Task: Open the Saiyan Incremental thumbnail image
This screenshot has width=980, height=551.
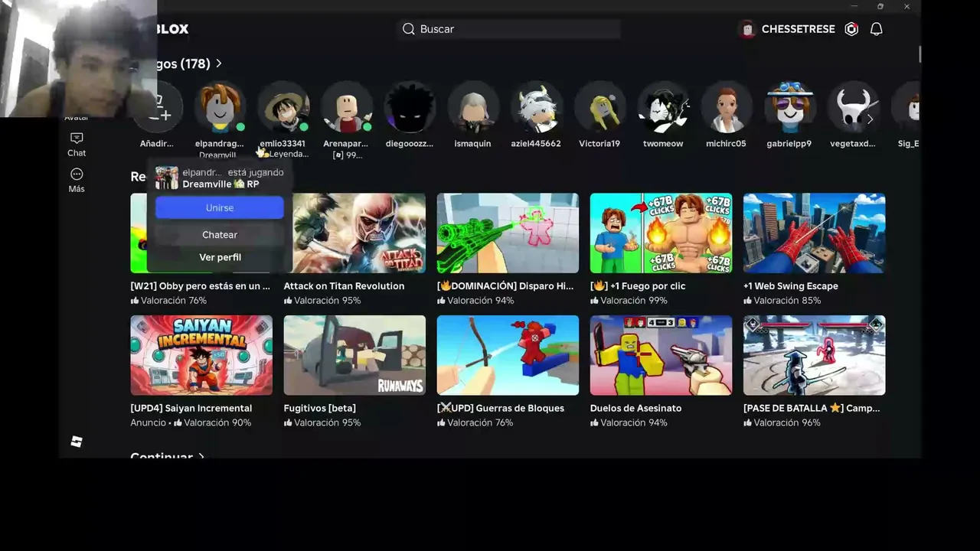Action: pos(201,355)
